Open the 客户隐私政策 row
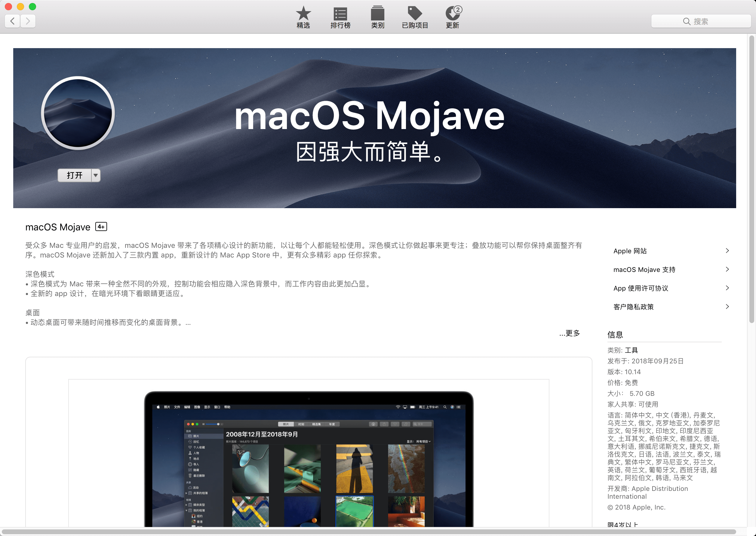The width and height of the screenshot is (756, 536). (633, 307)
